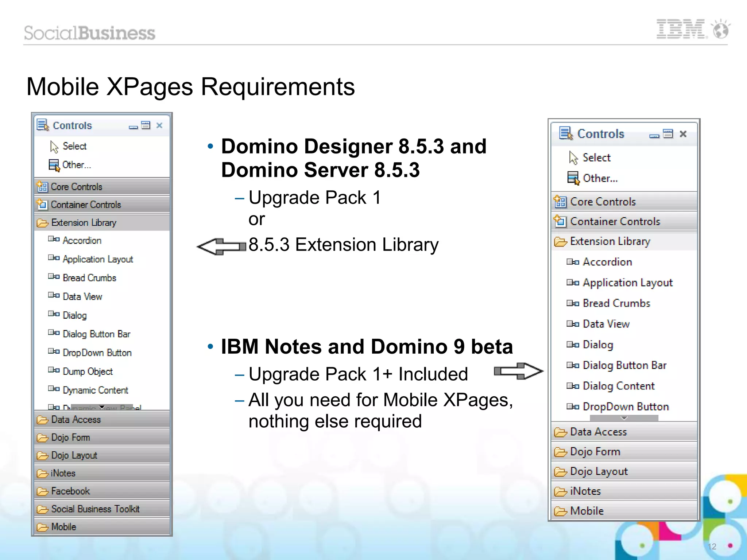Click the Accordion control icon in right panel

573,262
